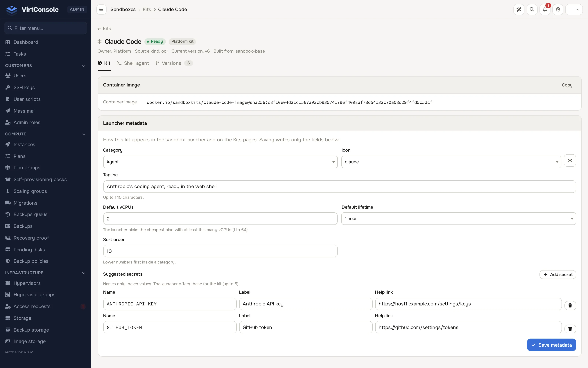Go back via the Kits arrow link
This screenshot has width=588, height=368.
coord(104,29)
